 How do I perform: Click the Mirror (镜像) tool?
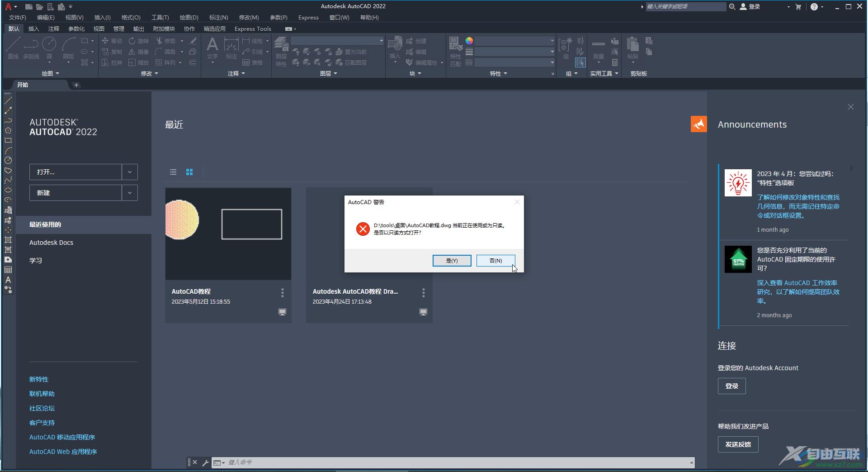pyautogui.click(x=138, y=52)
